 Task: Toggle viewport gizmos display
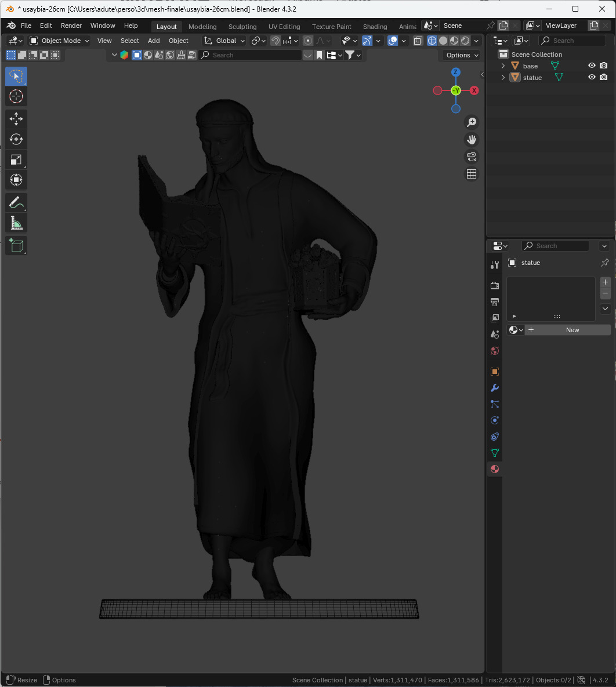tap(367, 41)
